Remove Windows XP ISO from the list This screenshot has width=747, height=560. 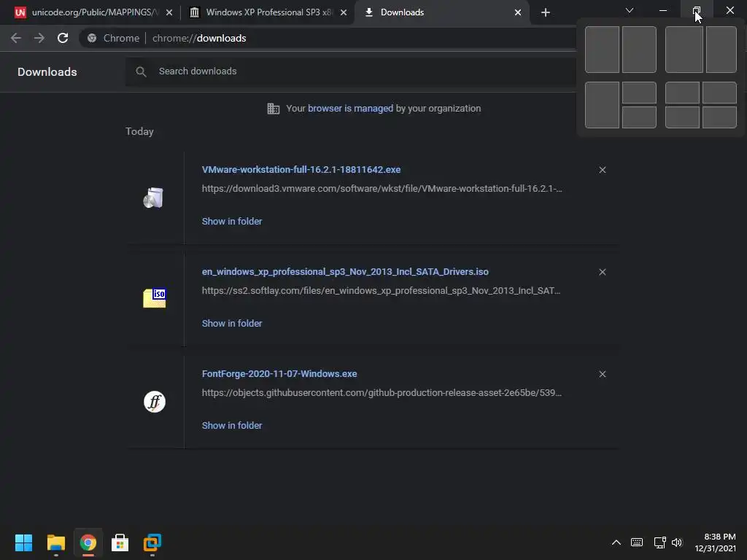[x=602, y=272]
